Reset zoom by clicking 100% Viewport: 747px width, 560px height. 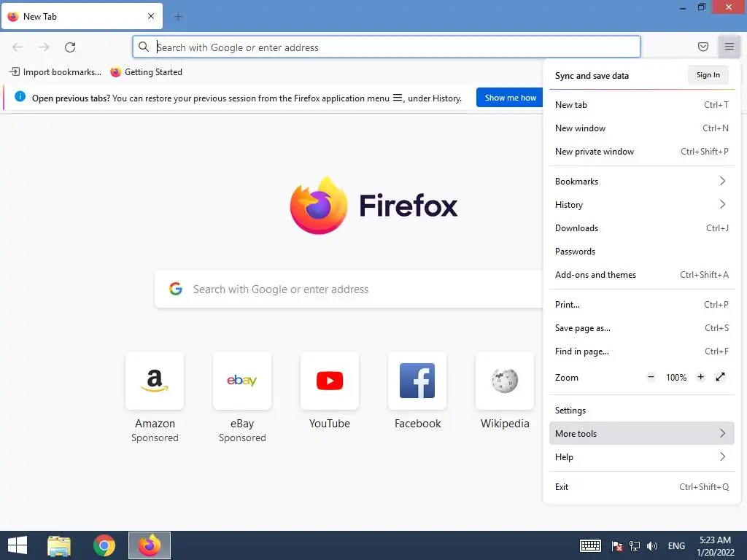point(676,378)
